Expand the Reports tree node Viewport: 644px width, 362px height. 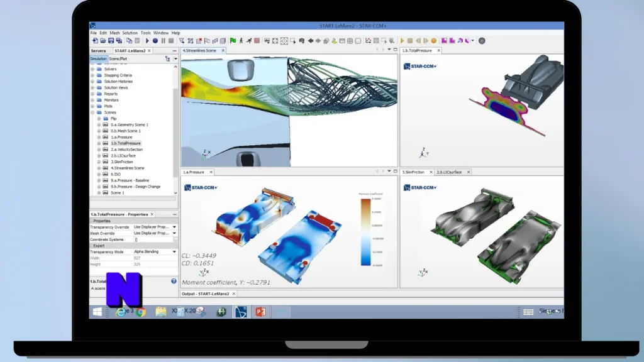pos(92,94)
